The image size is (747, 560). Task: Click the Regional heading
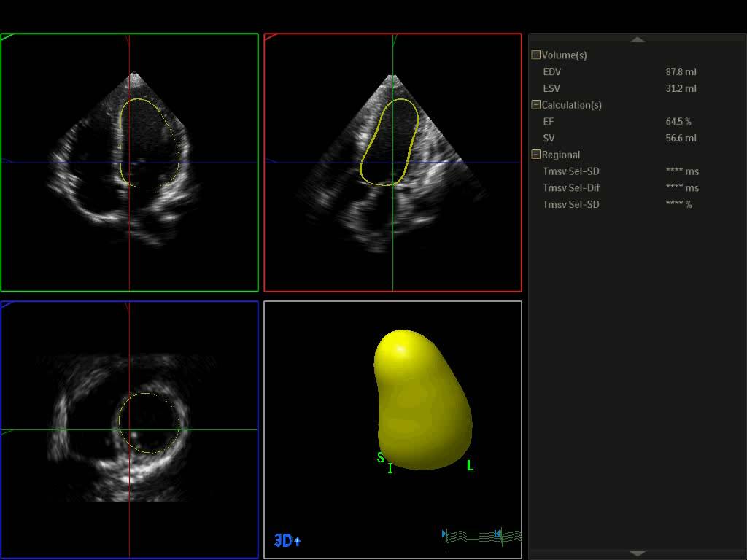tap(561, 155)
